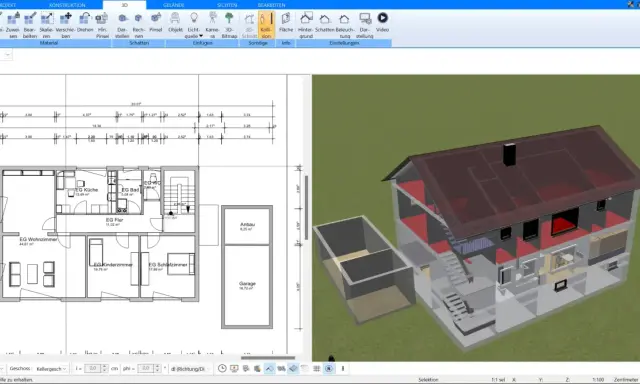Click the Hin. Pinsel tool
Image resolution: width=640 pixels, height=384 pixels.
102,25
